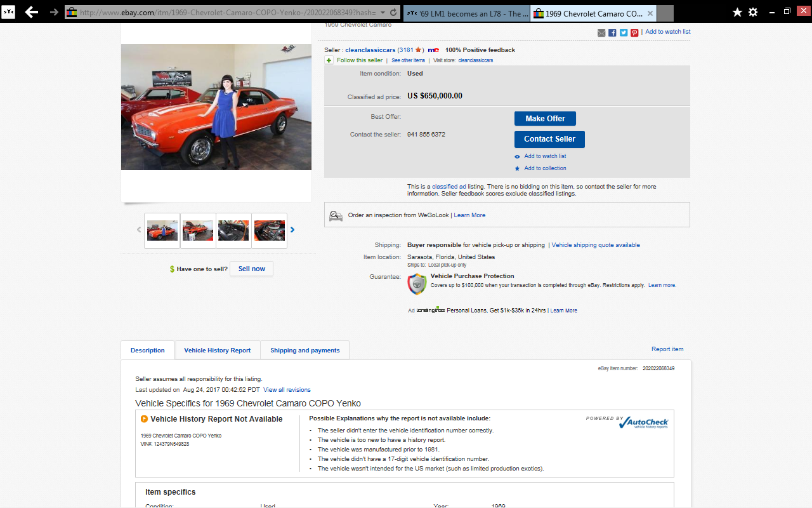Switch to the '69 LM1 becomes an L78 tab

(x=466, y=13)
